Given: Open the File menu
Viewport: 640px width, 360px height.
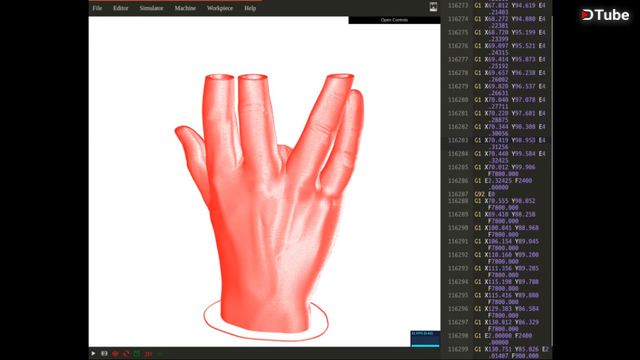Looking at the screenshot, I should [x=97, y=8].
